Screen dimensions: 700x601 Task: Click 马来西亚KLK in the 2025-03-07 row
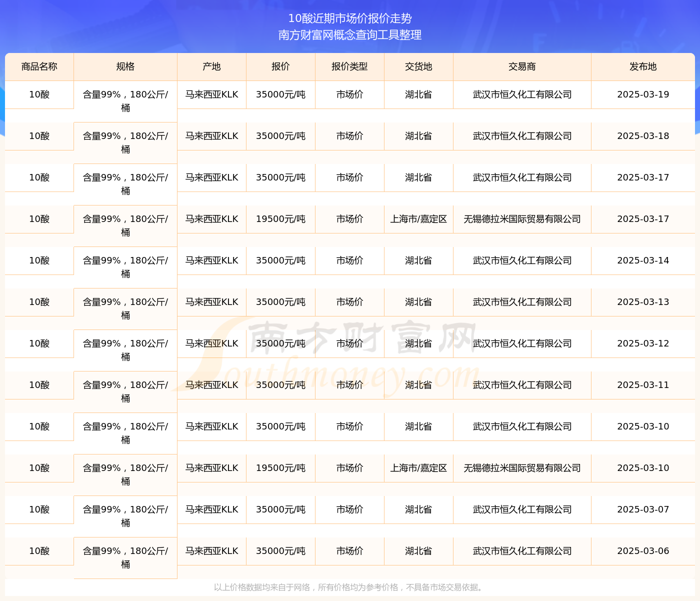click(x=211, y=509)
